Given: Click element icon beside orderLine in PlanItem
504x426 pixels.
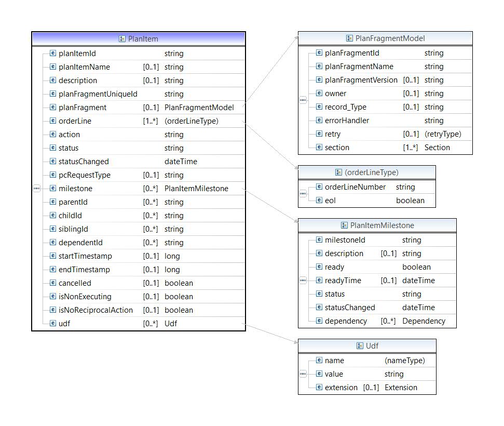Looking at the screenshot, I should coord(53,121).
